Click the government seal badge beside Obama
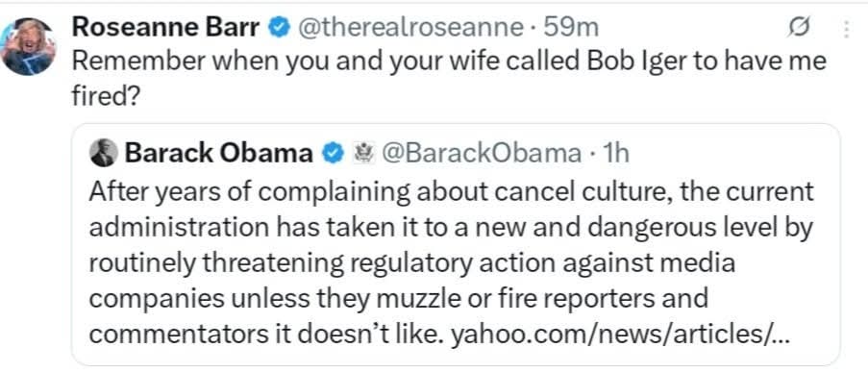Screen dimensions: 868x373 coord(357,153)
